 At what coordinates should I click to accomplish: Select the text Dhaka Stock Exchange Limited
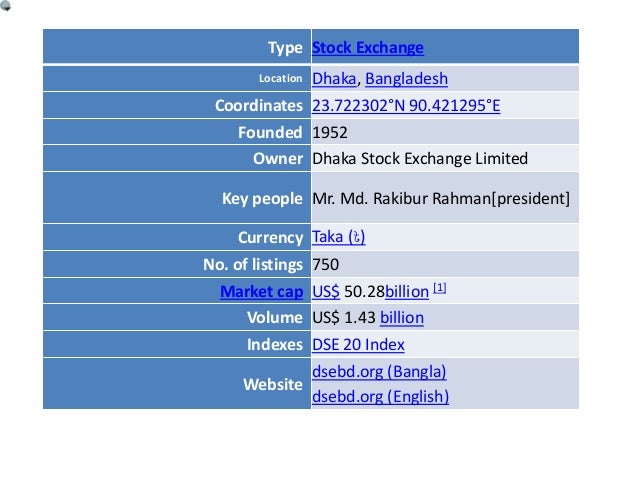(420, 158)
